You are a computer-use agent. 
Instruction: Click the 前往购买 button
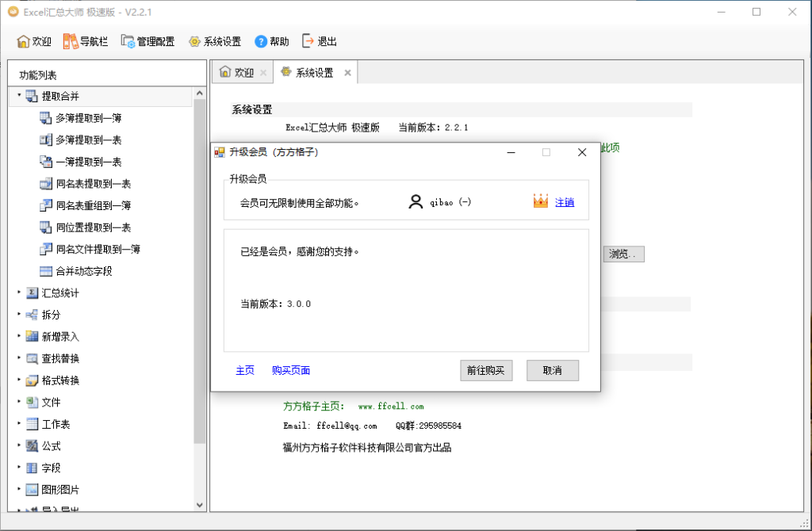point(486,371)
